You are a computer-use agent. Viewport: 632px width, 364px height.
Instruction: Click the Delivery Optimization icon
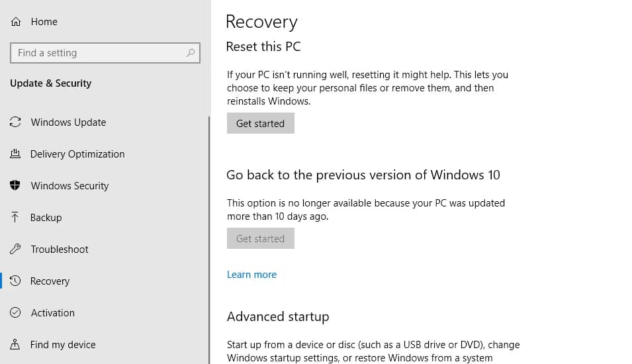pyautogui.click(x=15, y=154)
